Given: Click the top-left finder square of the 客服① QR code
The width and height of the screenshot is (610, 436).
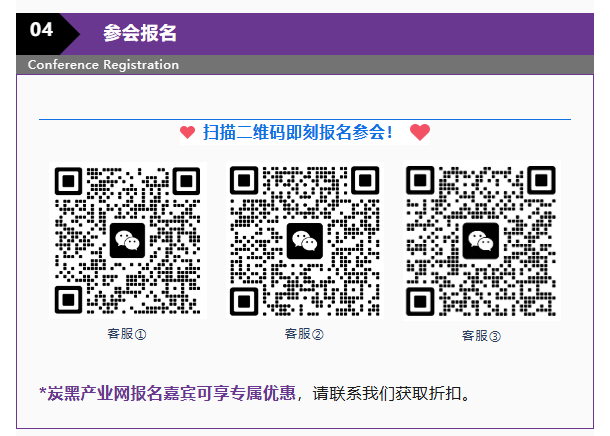Looking at the screenshot, I should click(68, 181).
